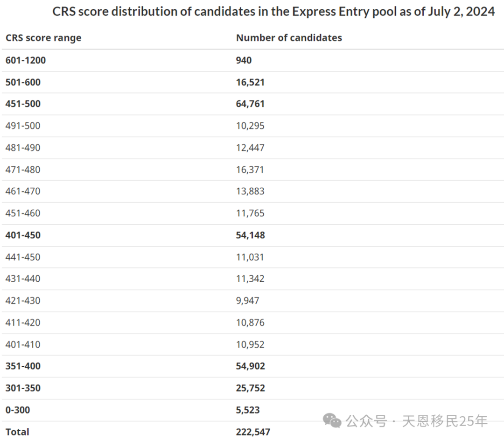The width and height of the screenshot is (504, 441).
Task: Click the "Number of candidates" column header
Action: [289, 38]
